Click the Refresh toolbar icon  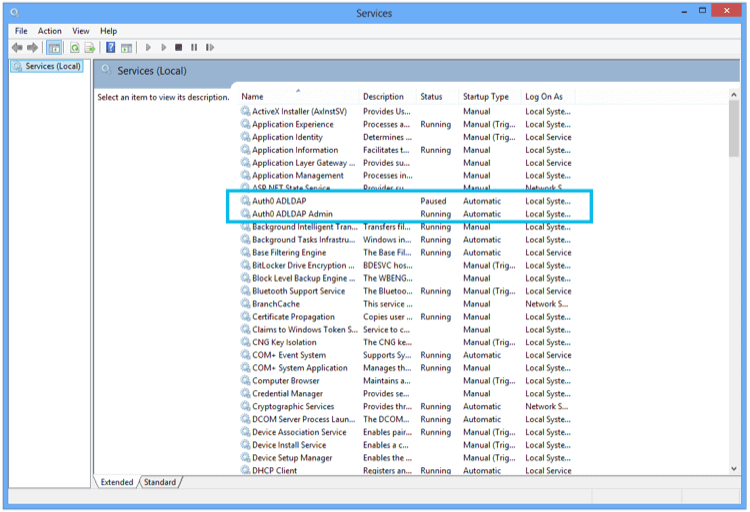click(x=75, y=47)
